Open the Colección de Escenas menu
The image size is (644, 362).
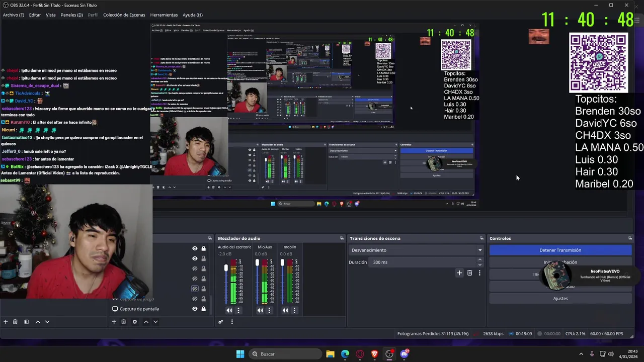124,15
